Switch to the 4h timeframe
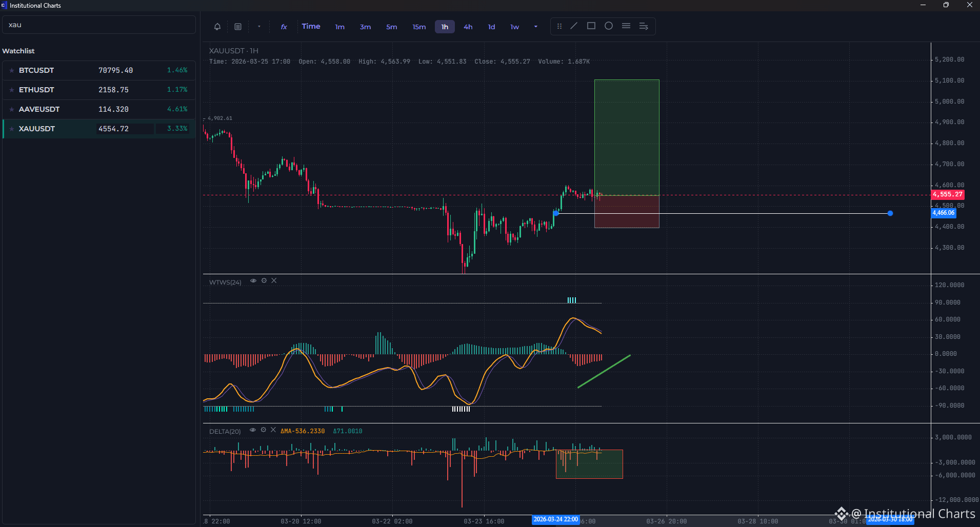Viewport: 980px width, 527px height. [x=468, y=27]
